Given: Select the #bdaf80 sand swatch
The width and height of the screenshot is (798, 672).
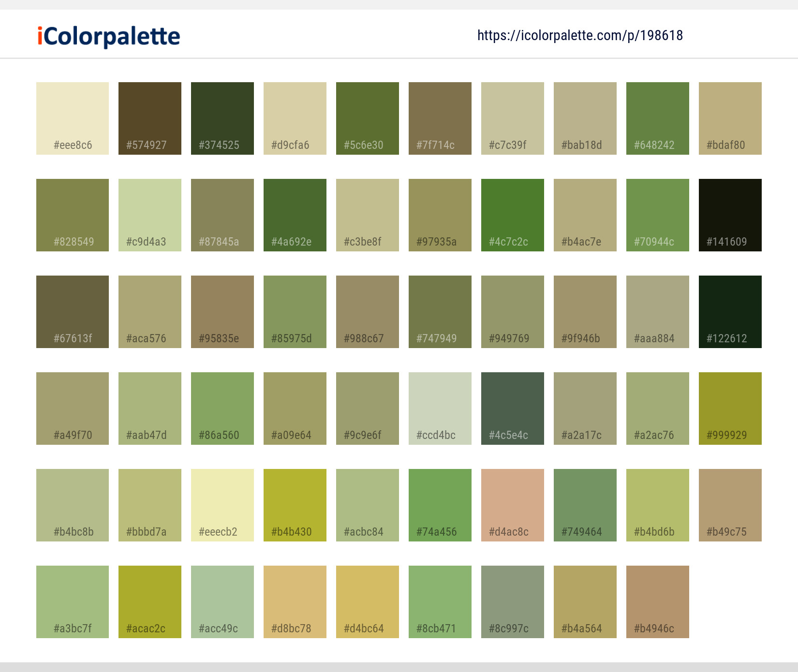Looking at the screenshot, I should [730, 118].
